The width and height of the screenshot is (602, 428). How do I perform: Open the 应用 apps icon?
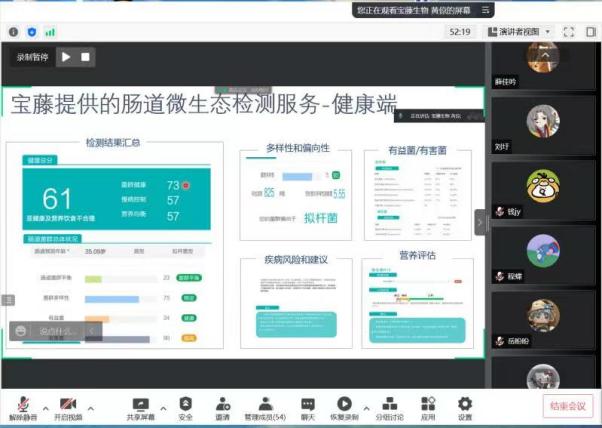click(x=428, y=403)
